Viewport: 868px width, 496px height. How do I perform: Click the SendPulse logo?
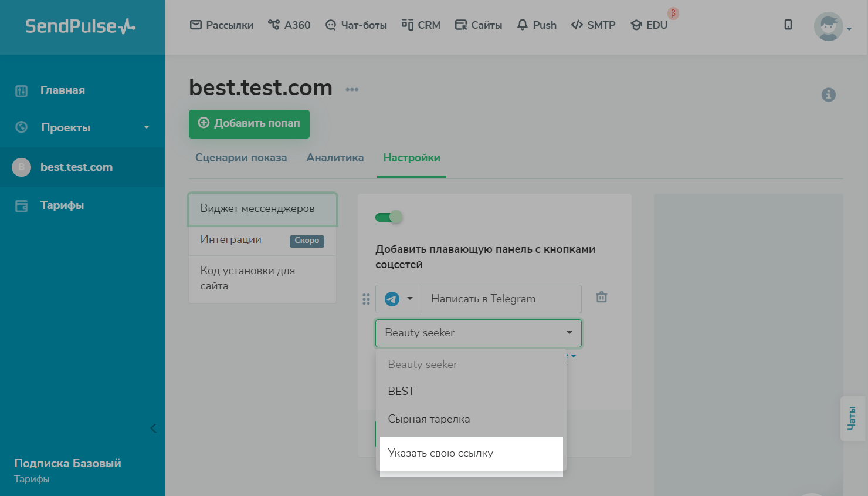[80, 26]
